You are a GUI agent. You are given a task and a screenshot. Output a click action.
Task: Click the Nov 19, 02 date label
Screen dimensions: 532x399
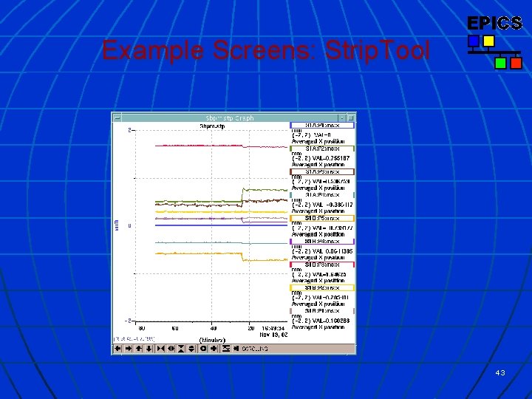(x=273, y=335)
